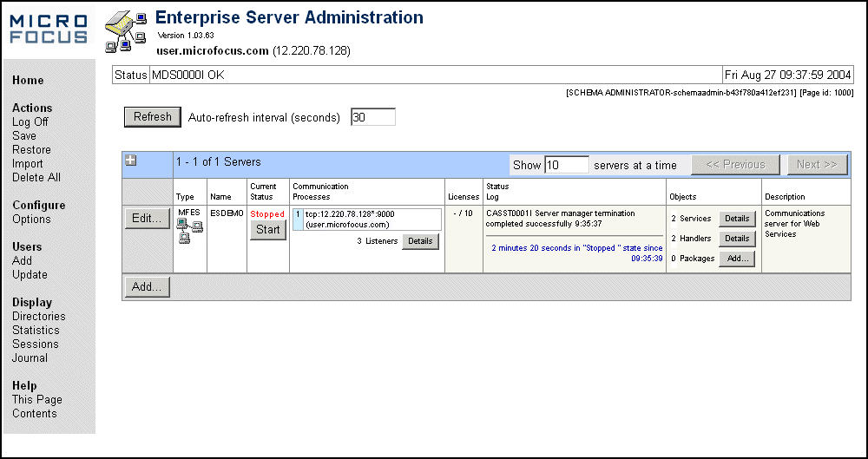Select Save under Actions
This screenshot has height=459, width=868.
23,135
